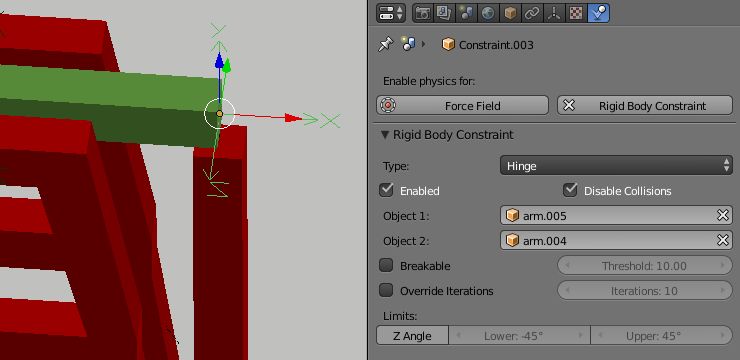Remove physics via Rigid Body Constraint button
The width and height of the screenshot is (740, 360).
click(x=645, y=105)
